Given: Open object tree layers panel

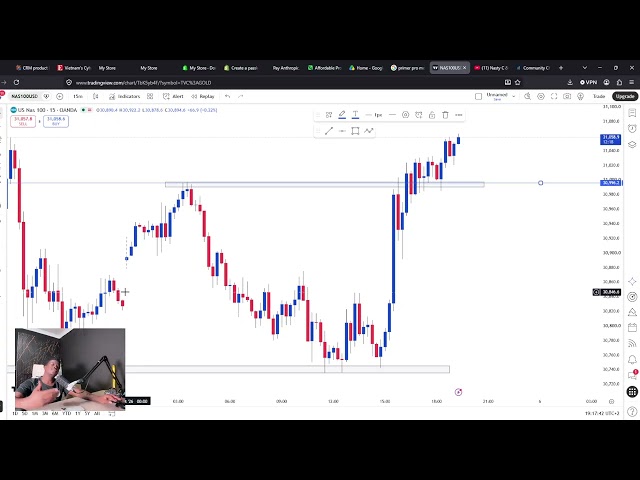Looking at the screenshot, I should [x=632, y=144].
